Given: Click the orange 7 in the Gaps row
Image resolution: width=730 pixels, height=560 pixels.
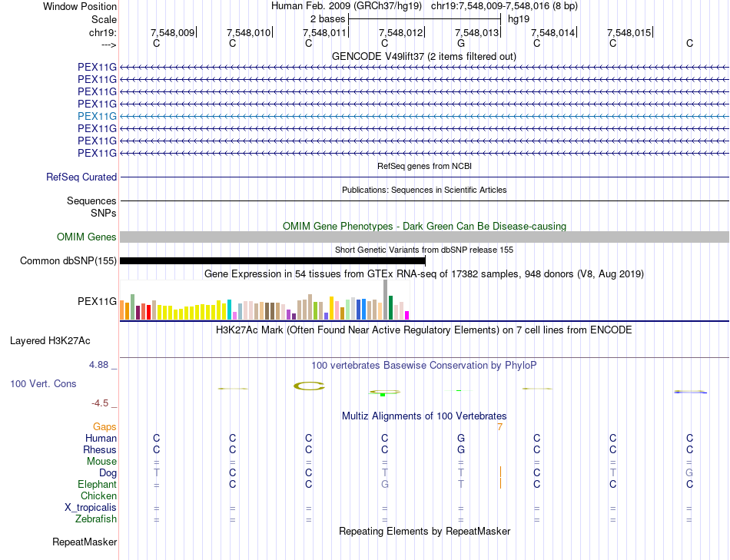Looking at the screenshot, I should point(499,427).
